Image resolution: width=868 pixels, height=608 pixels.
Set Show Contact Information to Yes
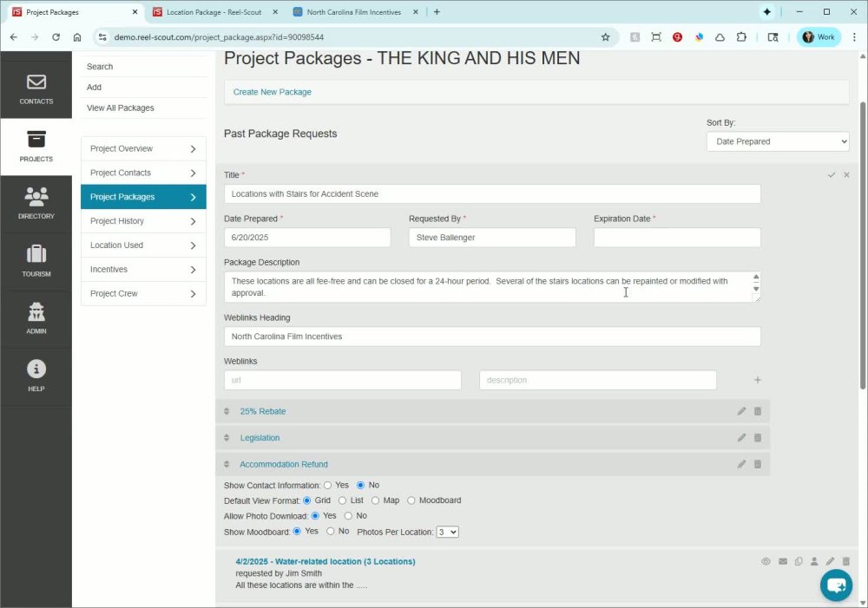coord(328,485)
